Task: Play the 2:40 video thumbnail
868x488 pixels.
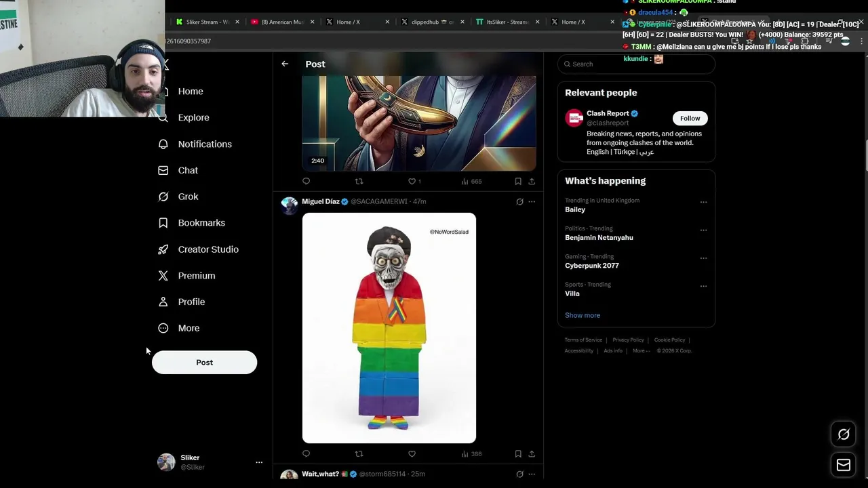Action: pos(419,123)
